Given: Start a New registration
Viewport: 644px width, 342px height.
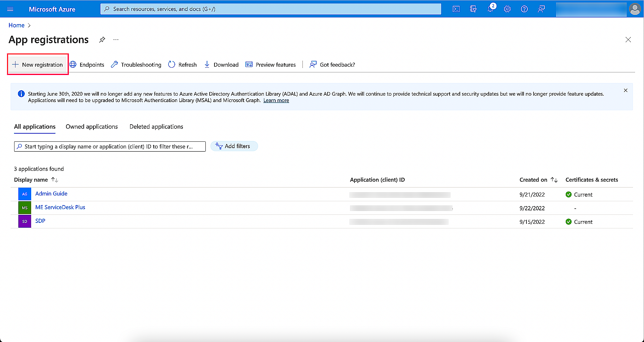Looking at the screenshot, I should [x=38, y=65].
